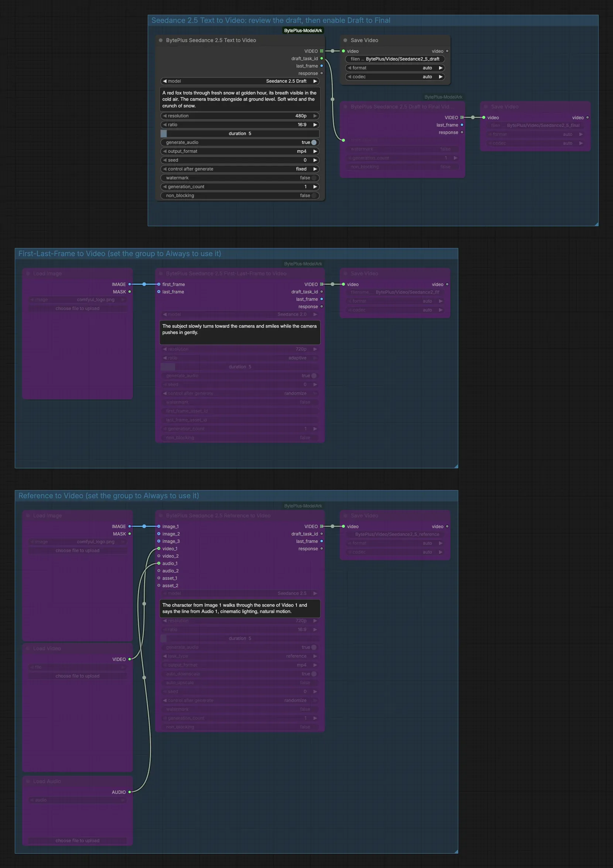The height and width of the screenshot is (868, 613).
Task: Adjust duration slider on First-Last-Frame node
Action: (x=240, y=367)
